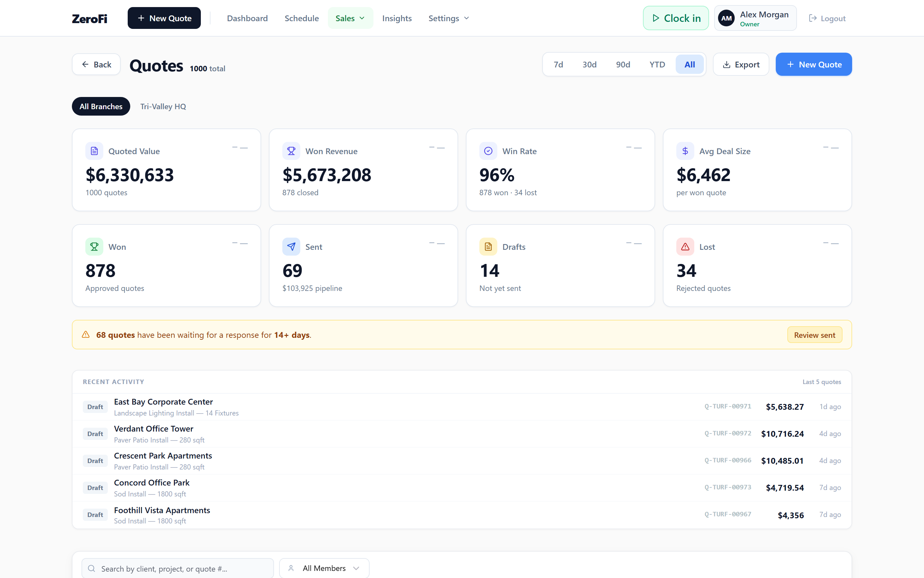Screen dimensions: 924x578
Task: Click quote number Q-TURF-00971
Action: click(728, 406)
